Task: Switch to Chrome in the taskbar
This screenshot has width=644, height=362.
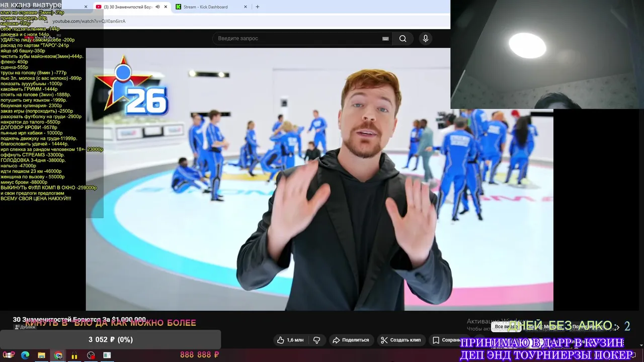Action: [58, 355]
